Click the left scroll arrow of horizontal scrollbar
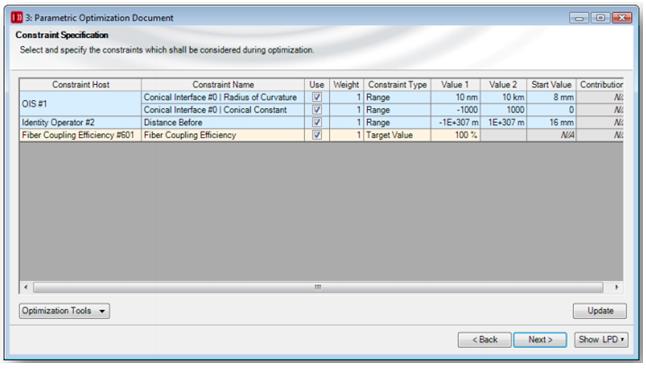 pyautogui.click(x=26, y=287)
